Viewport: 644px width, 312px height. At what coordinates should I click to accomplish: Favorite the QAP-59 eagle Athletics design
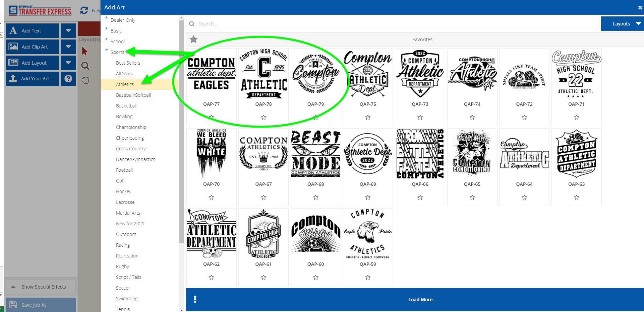point(368,277)
